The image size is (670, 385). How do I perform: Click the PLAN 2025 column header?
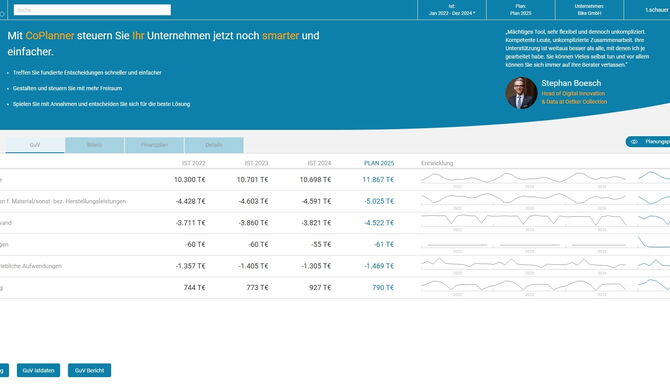pyautogui.click(x=379, y=163)
